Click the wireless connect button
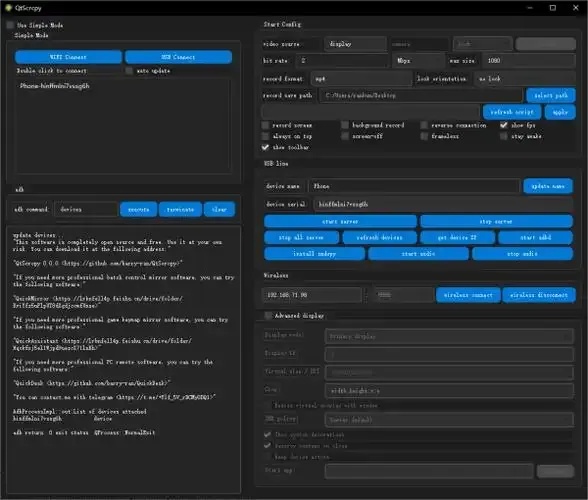This screenshot has width=588, height=500. [x=468, y=295]
